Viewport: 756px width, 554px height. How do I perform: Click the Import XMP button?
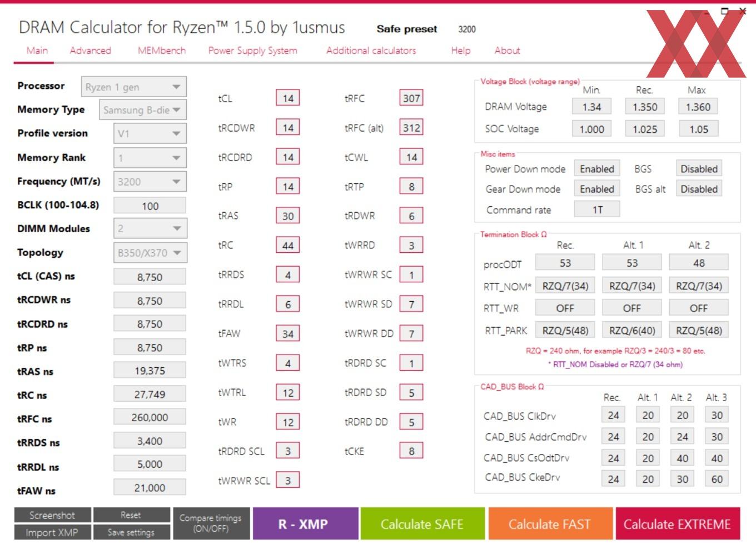[52, 532]
